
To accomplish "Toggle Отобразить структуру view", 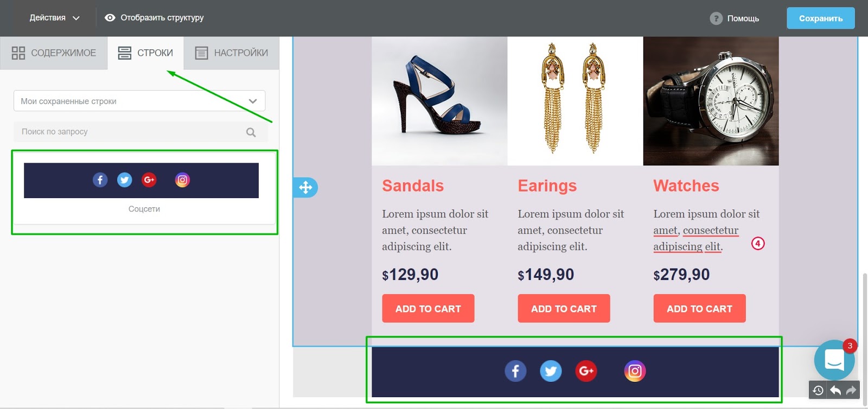I will 154,18.
